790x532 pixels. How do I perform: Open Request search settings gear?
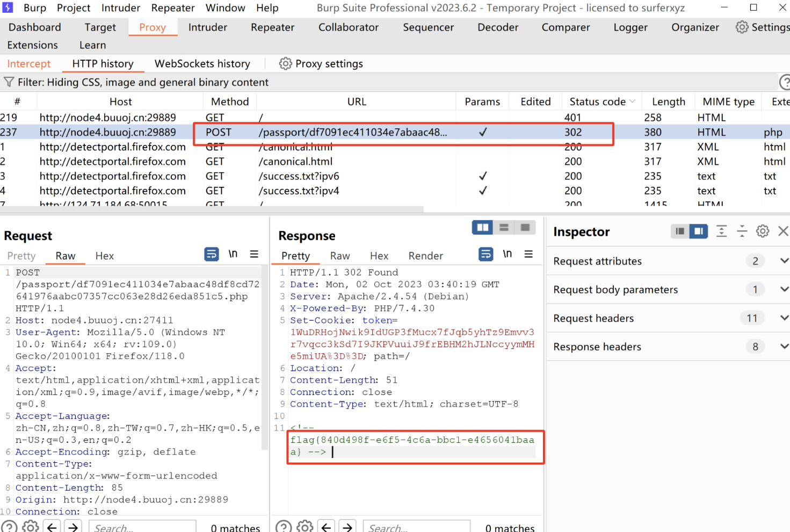[31, 527]
